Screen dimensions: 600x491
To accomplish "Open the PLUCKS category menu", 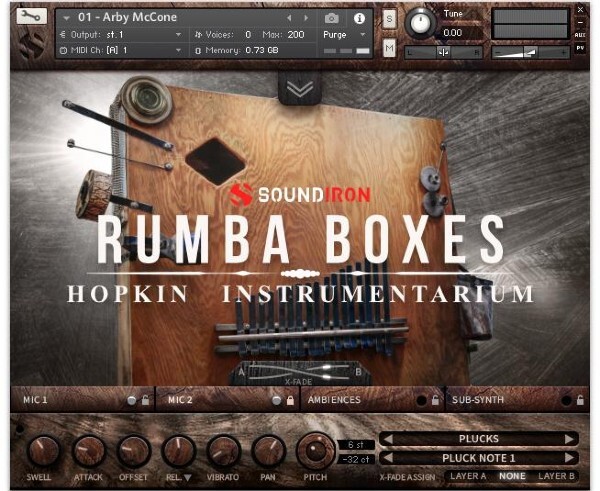I will click(x=478, y=439).
